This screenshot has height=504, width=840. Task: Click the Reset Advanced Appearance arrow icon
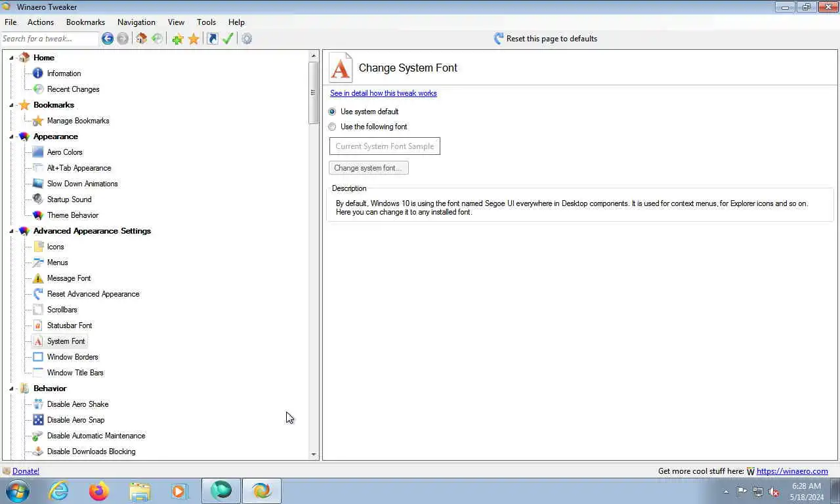[38, 294]
